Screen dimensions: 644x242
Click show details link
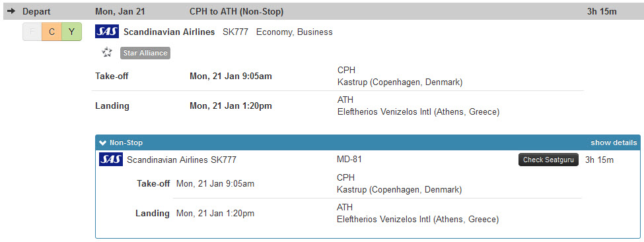614,142
